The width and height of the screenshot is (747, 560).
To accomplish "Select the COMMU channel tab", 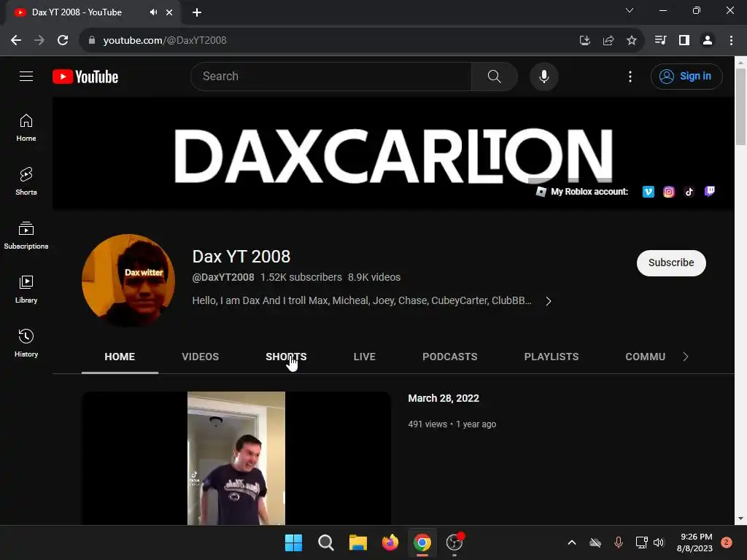I will (645, 357).
